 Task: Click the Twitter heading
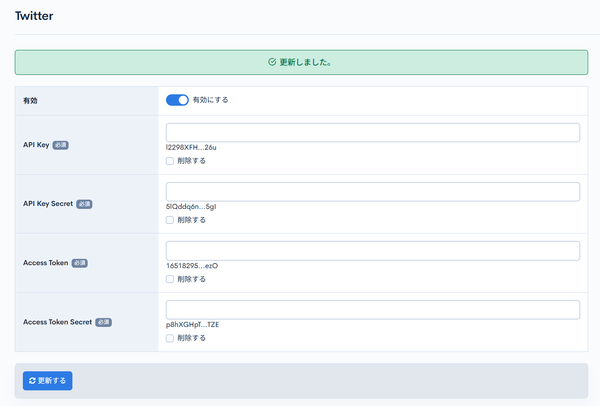(x=34, y=16)
